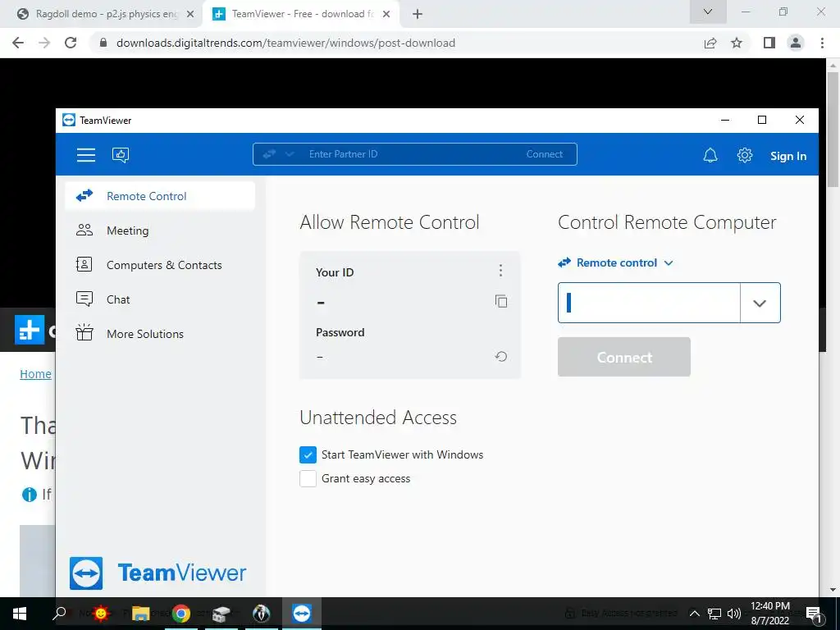Click the Chrome page vertical scrollbar
Viewport: 840px width, 630px height.
833,129
